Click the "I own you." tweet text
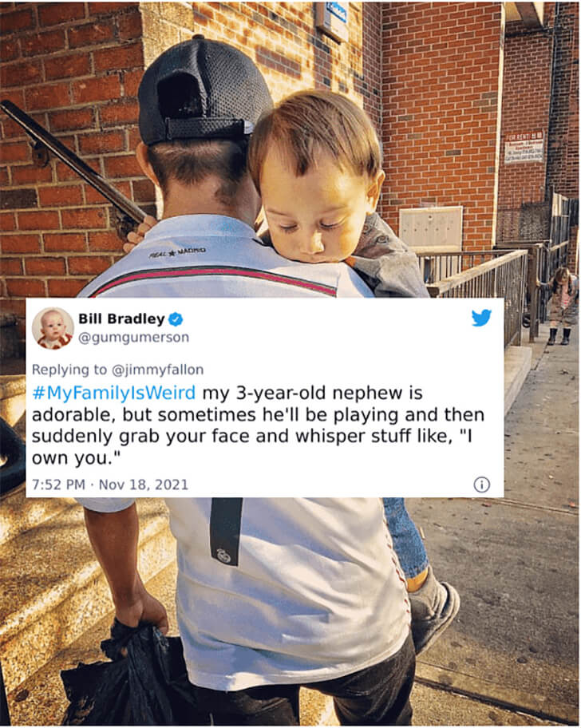Viewport: 581px width, 728px height. pyautogui.click(x=252, y=448)
